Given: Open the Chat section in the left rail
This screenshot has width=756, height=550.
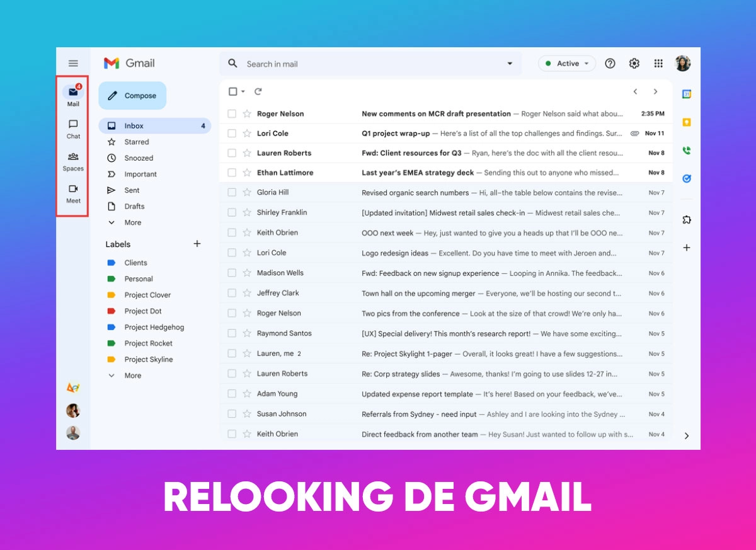Looking at the screenshot, I should coord(73,129).
